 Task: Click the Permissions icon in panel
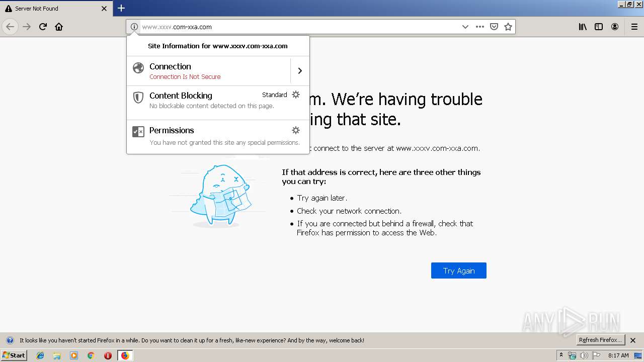tap(138, 132)
